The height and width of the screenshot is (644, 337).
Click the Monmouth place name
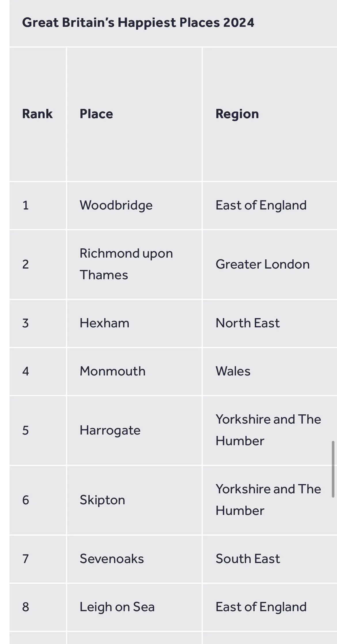(x=112, y=371)
